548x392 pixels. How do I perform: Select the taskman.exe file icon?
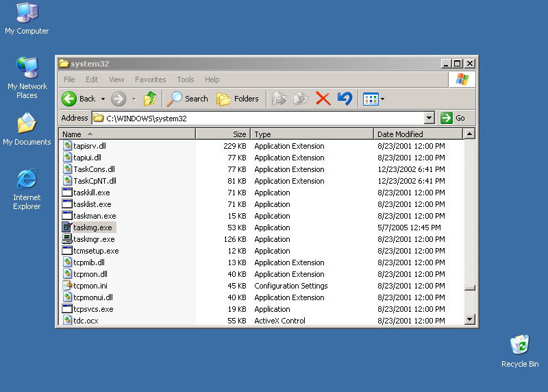(67, 216)
